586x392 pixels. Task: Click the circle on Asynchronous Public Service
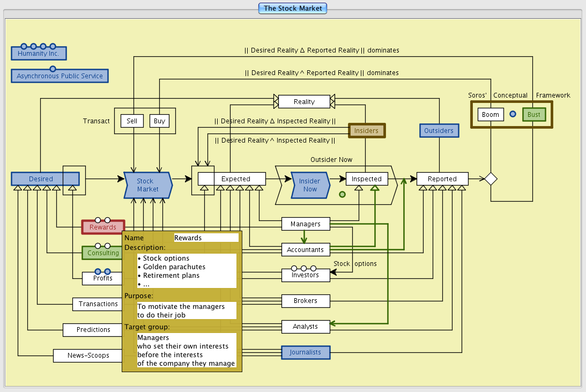pyautogui.click(x=53, y=69)
